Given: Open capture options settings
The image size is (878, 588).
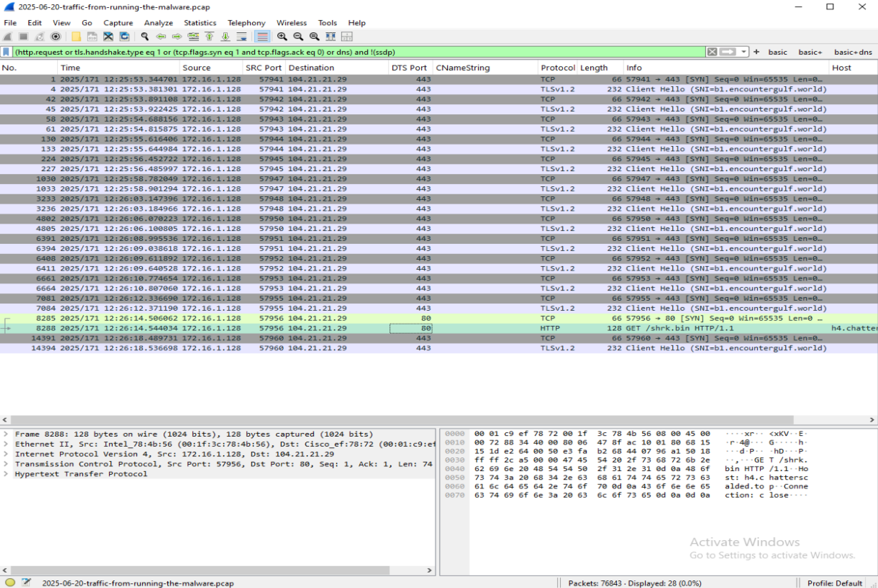Looking at the screenshot, I should coord(55,36).
